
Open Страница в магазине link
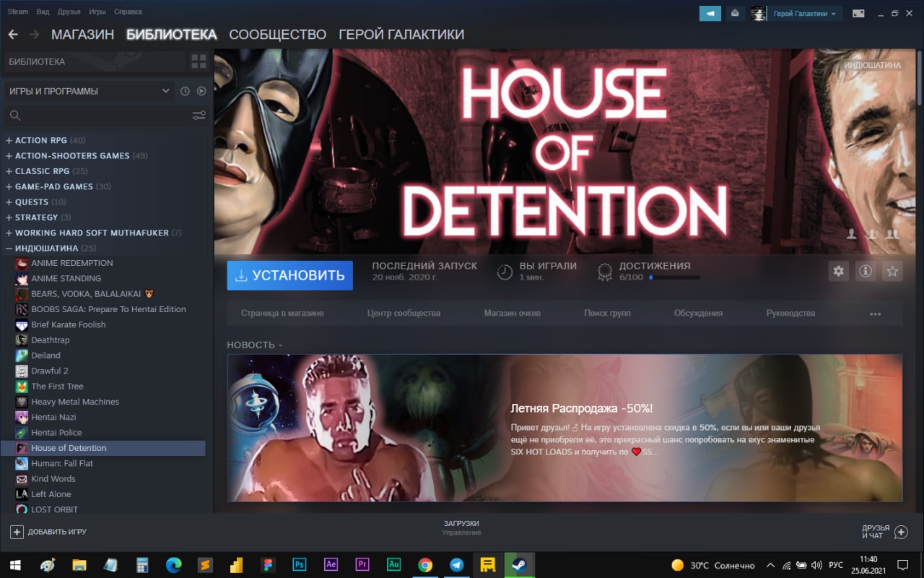coord(282,314)
